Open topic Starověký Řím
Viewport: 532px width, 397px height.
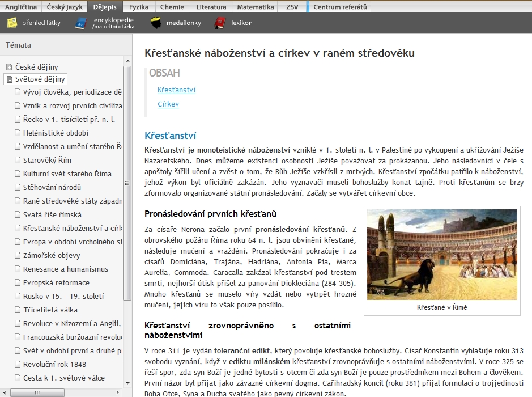coord(47,160)
